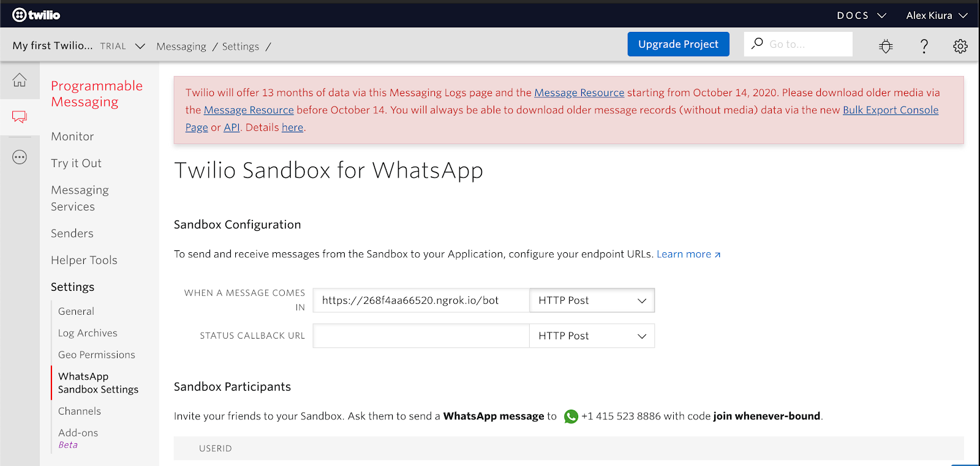Open the Home dashboard icon in sidebar
This screenshot has height=466, width=980.
(x=20, y=80)
